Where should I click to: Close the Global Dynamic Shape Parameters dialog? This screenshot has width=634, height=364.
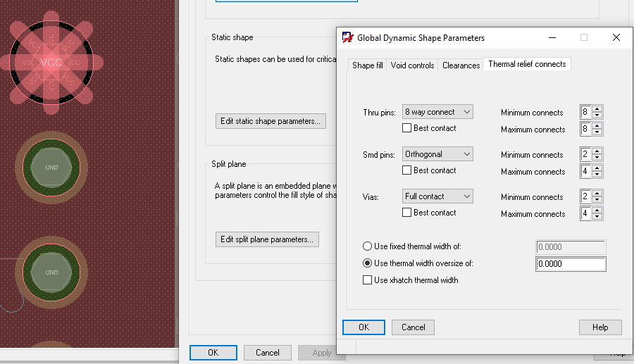[x=616, y=37]
